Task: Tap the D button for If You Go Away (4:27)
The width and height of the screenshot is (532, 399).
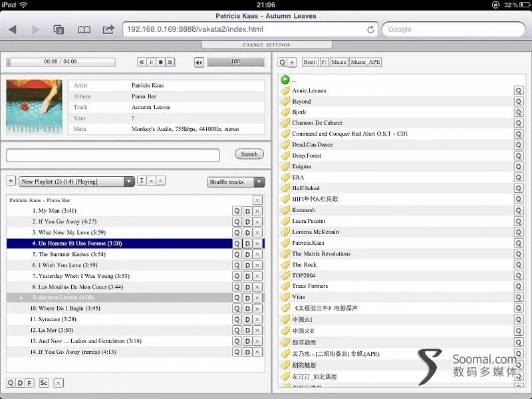Action: [x=247, y=222]
